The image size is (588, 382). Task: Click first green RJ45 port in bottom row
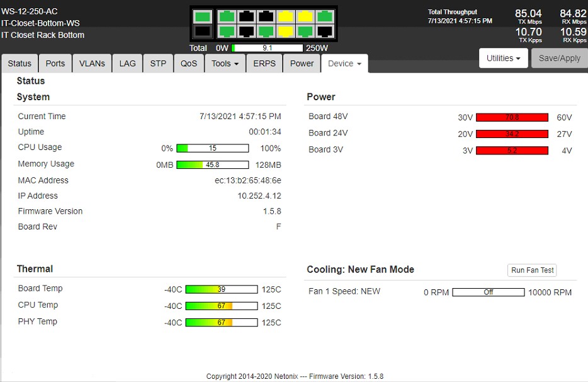click(227, 31)
